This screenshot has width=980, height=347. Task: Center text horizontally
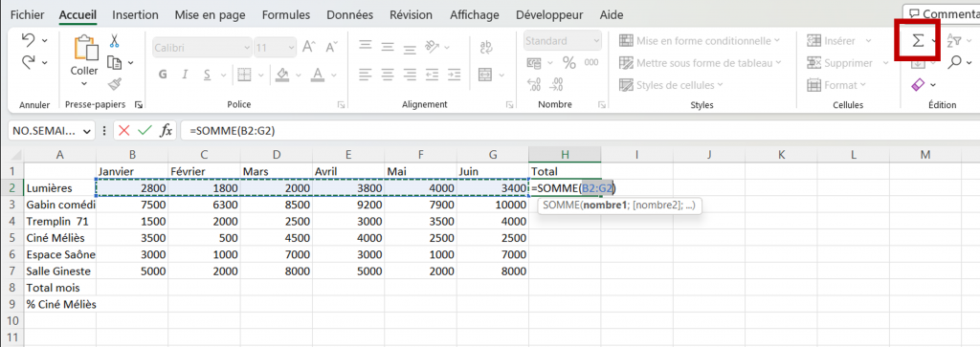click(x=388, y=75)
